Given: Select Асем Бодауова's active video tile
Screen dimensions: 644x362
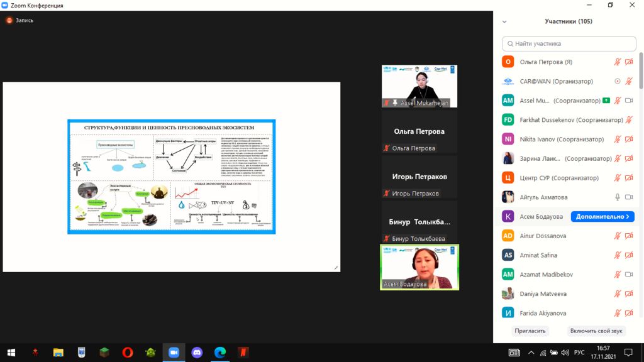Looking at the screenshot, I should coord(419,267).
